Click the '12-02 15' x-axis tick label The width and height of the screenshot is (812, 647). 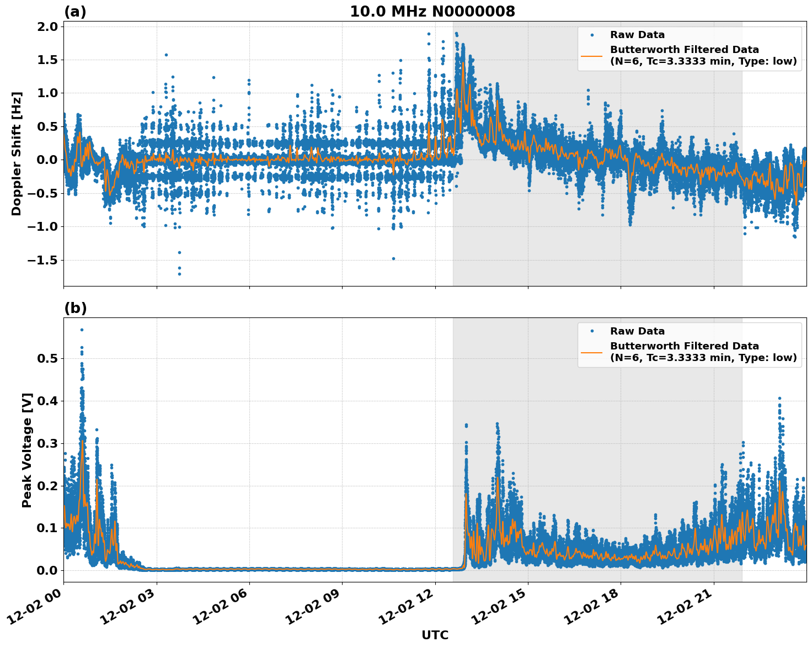(499, 606)
